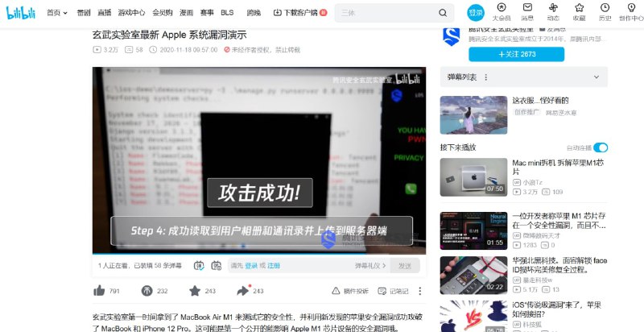Click the blue 登录 avatar button
This screenshot has width=644, height=332.
pos(476,13)
